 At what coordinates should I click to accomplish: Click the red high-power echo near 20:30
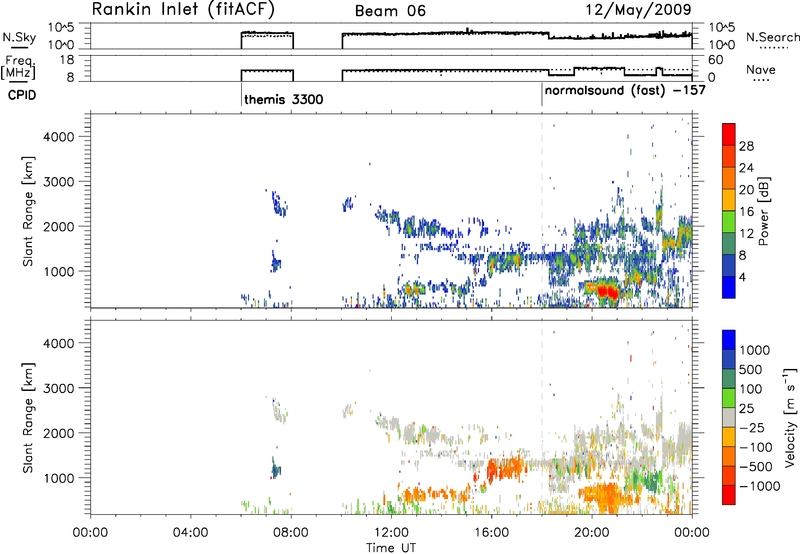coord(608,292)
